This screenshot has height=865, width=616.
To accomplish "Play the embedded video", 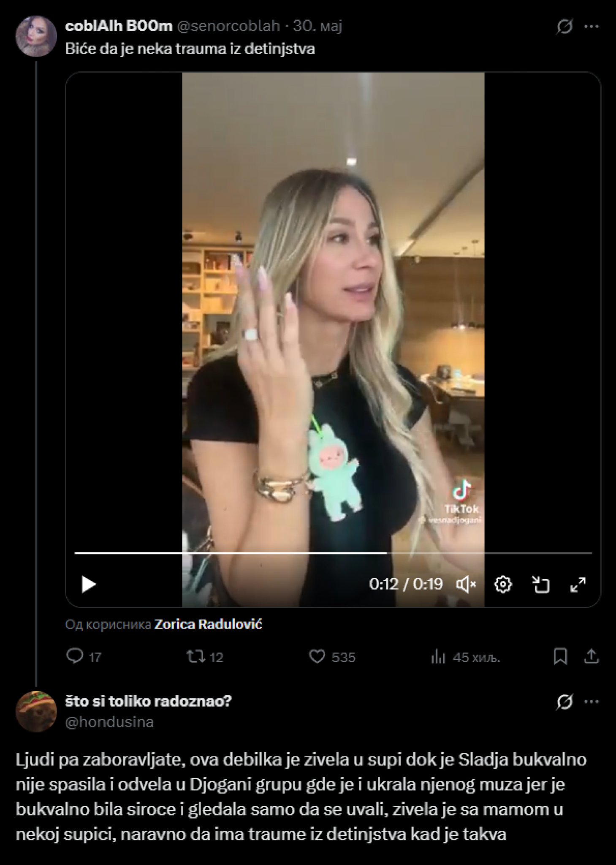I will point(89,585).
